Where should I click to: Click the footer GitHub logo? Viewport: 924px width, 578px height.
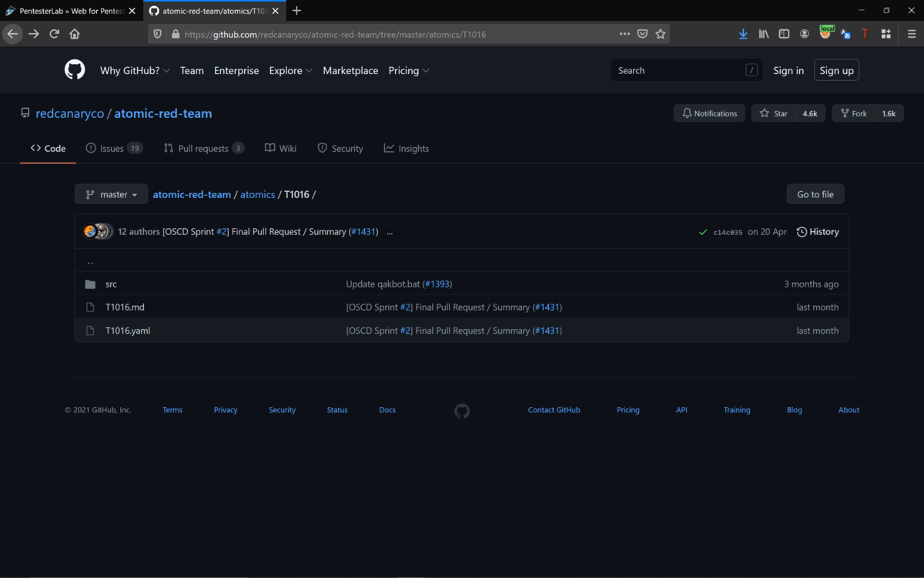tap(462, 411)
